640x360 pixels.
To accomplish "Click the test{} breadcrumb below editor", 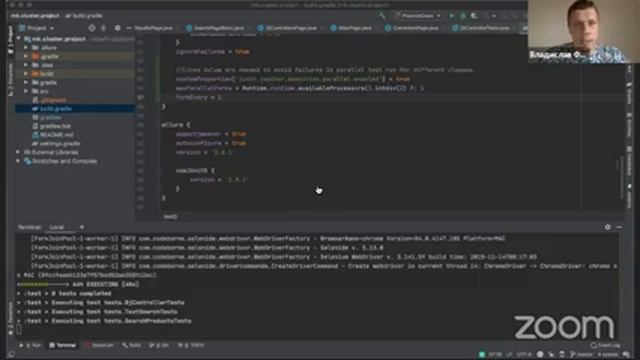I will 170,217.
